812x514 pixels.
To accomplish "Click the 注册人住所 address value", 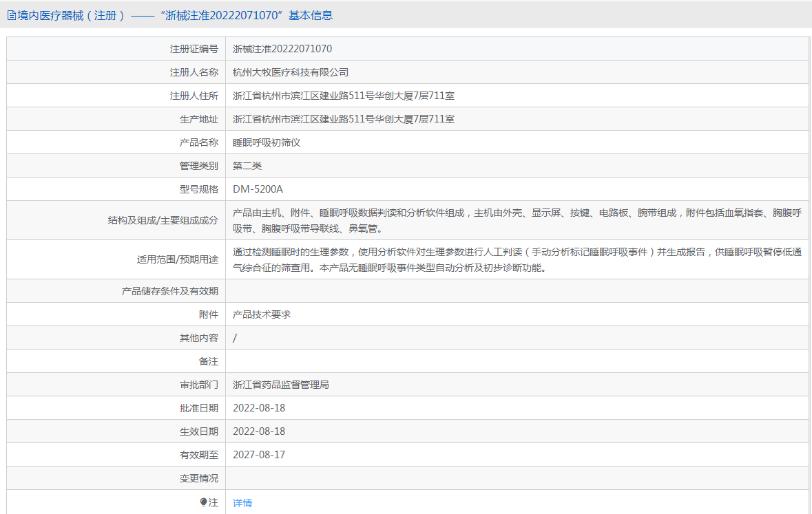I will point(344,96).
